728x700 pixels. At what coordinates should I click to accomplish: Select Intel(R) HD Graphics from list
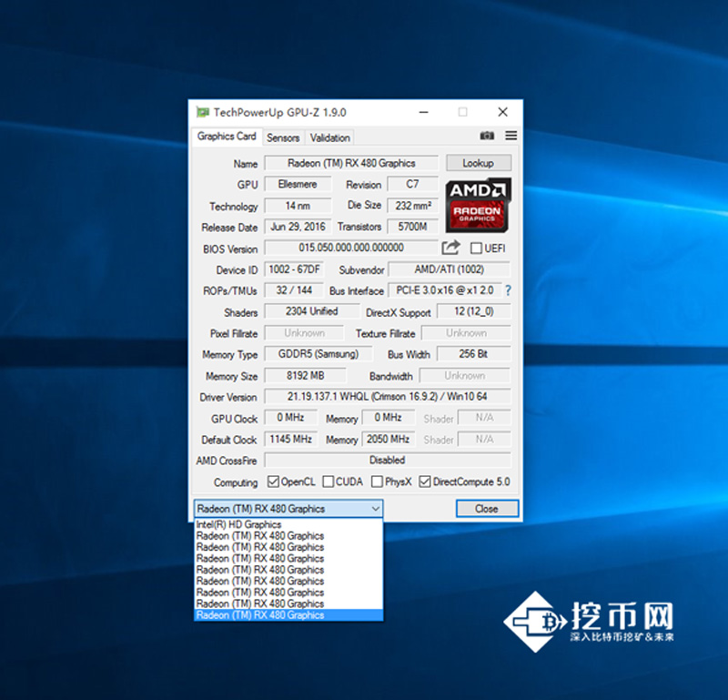tap(288, 524)
